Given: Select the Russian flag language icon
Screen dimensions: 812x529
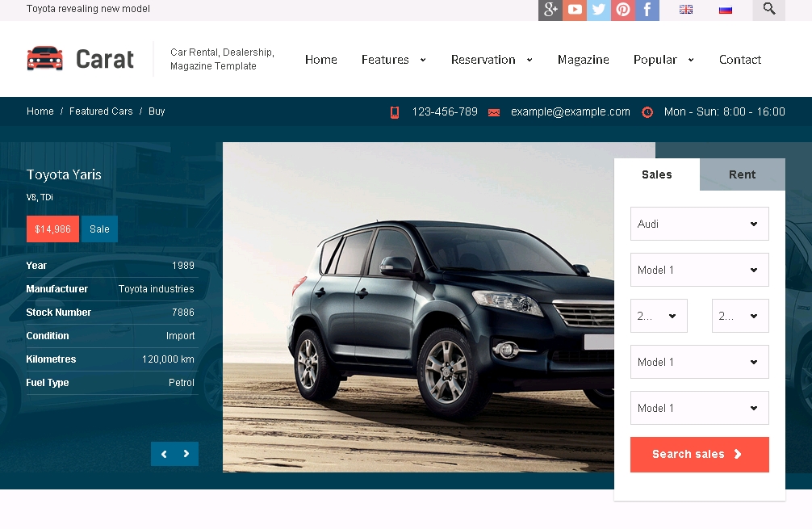Looking at the screenshot, I should pyautogui.click(x=726, y=10).
